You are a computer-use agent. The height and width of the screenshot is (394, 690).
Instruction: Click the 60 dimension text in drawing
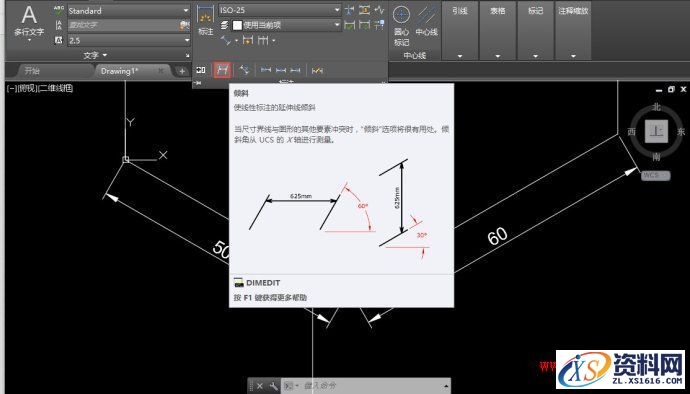point(497,237)
